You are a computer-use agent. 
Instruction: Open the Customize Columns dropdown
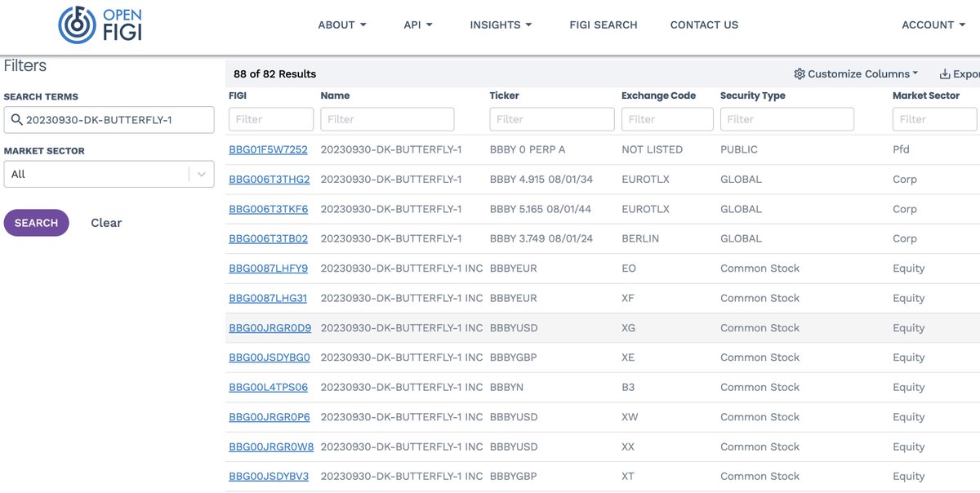(x=856, y=73)
